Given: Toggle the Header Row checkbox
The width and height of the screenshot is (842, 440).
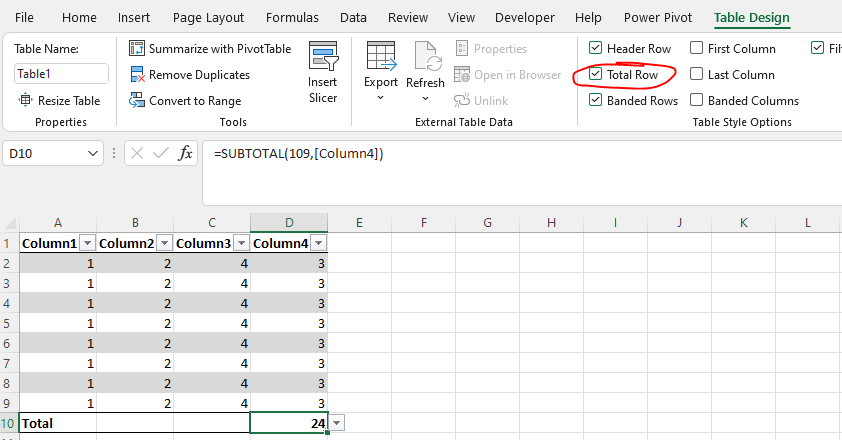Looking at the screenshot, I should pos(595,48).
